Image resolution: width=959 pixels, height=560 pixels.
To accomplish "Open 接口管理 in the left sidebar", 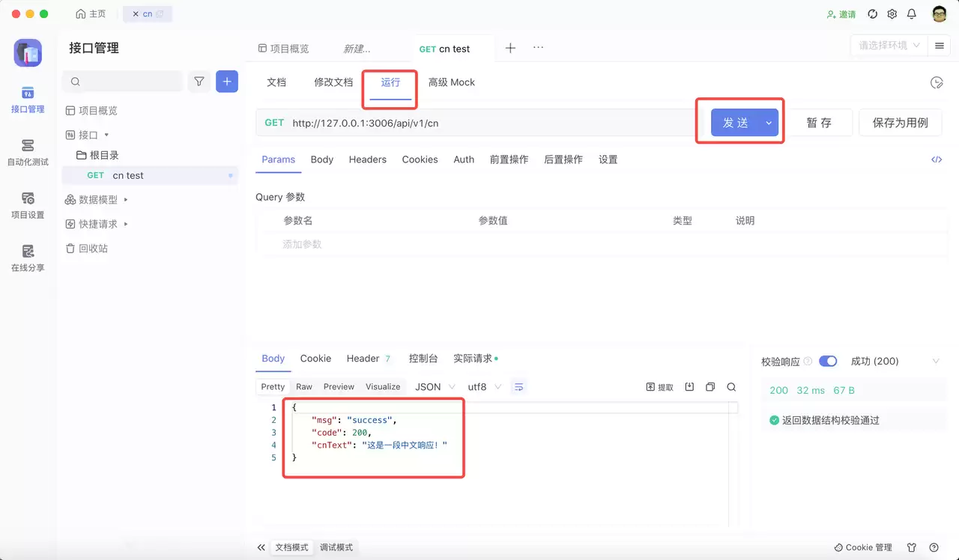I will (x=28, y=100).
